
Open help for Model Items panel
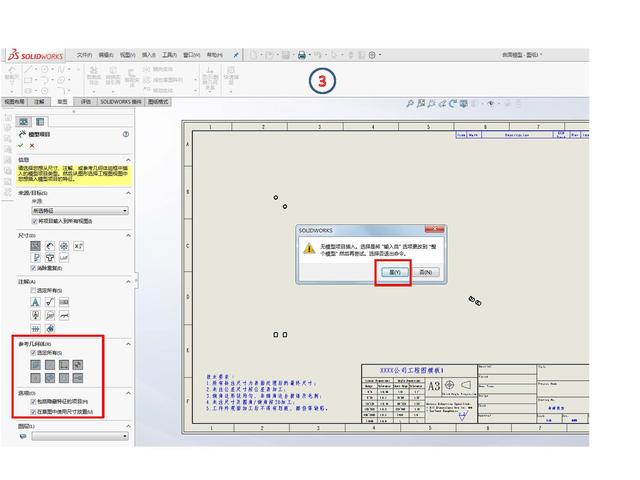[x=126, y=134]
